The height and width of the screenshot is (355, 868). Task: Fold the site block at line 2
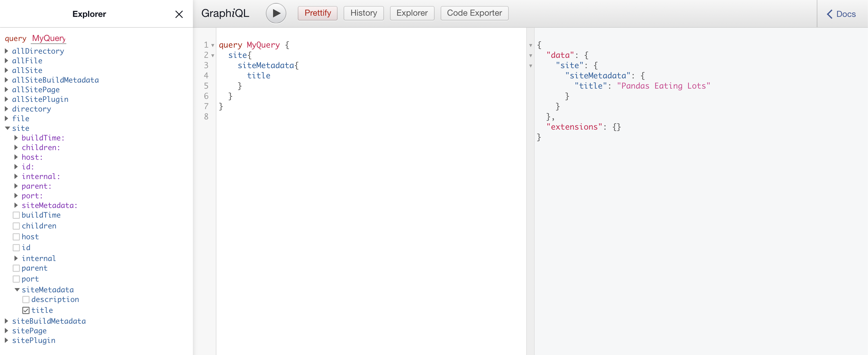pos(212,55)
